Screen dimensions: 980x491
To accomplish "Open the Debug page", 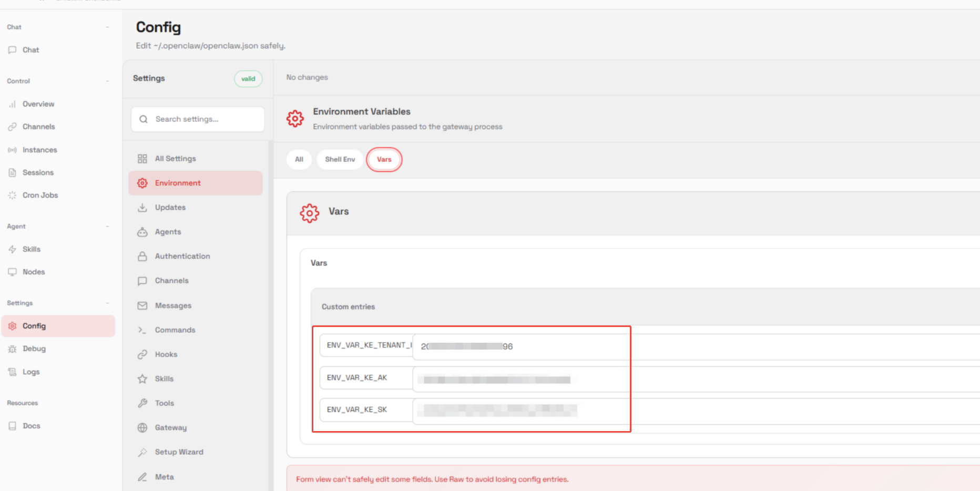I will [x=34, y=349].
